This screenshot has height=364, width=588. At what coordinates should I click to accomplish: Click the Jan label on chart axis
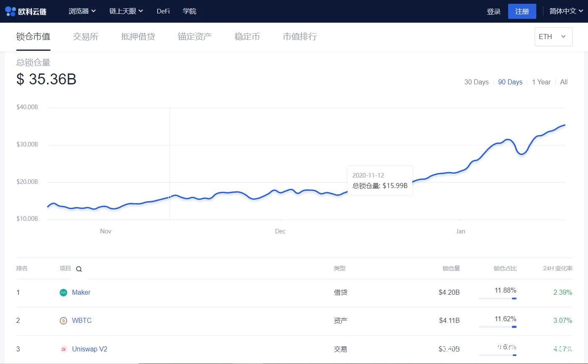click(461, 231)
